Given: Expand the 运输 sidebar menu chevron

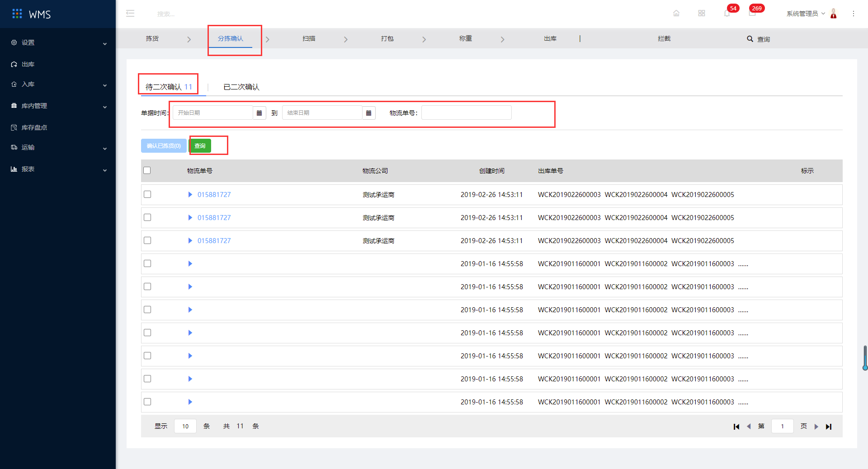Looking at the screenshot, I should pos(105,149).
